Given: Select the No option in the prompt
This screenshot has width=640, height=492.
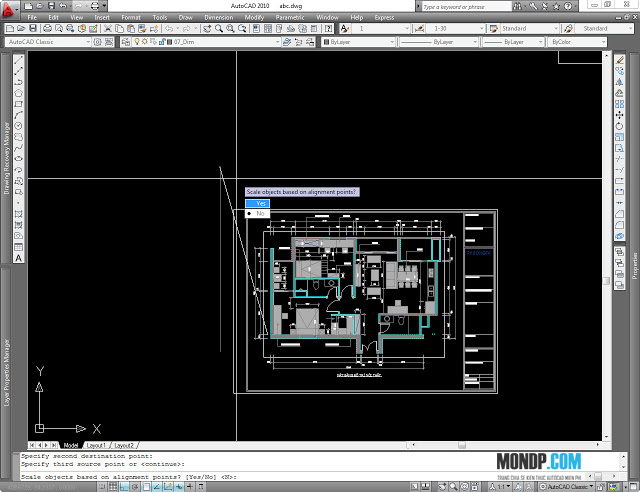Looking at the screenshot, I should [x=258, y=214].
